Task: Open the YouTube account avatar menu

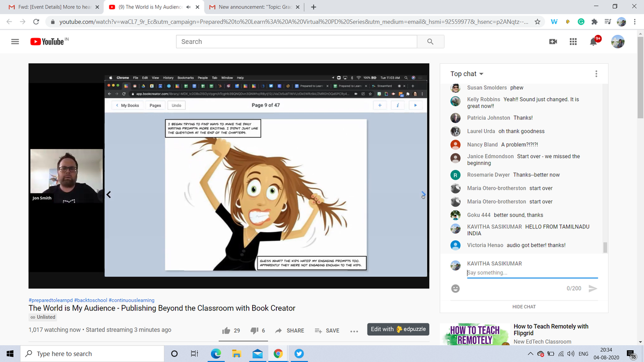Action: pos(619,41)
